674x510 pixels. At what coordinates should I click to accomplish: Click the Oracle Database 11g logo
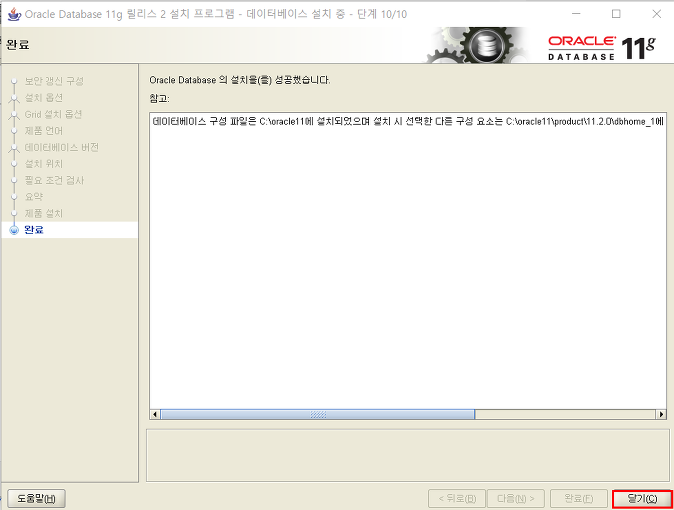tap(602, 48)
